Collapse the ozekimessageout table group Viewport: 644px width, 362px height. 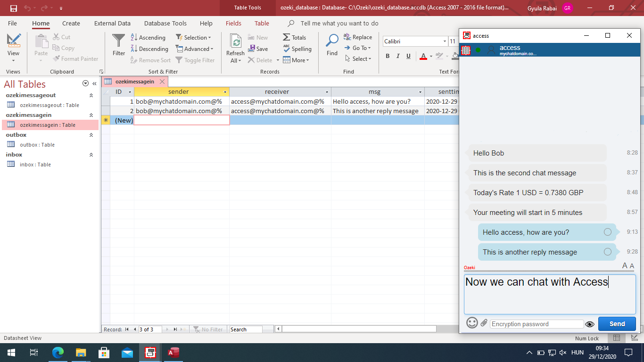(x=91, y=95)
